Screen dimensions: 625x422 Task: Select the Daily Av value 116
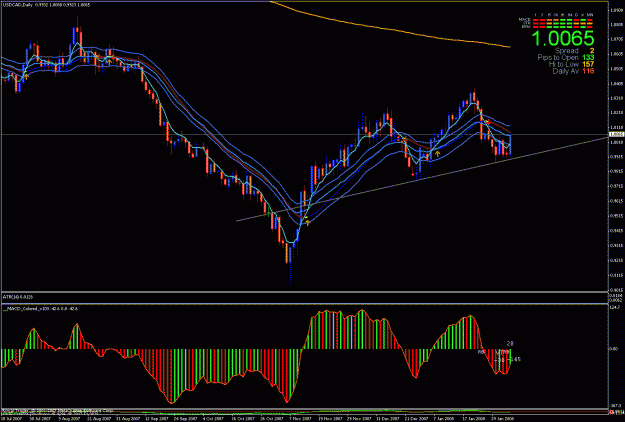[x=588, y=71]
